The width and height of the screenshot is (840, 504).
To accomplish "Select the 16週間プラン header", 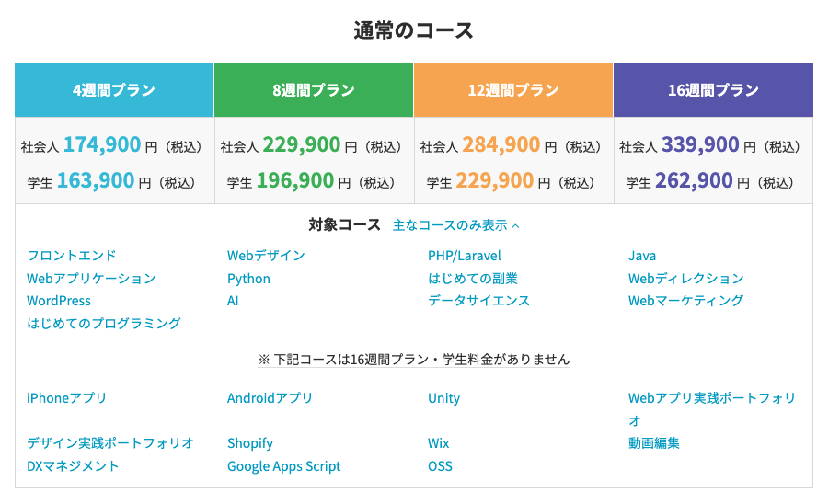I will [x=713, y=89].
